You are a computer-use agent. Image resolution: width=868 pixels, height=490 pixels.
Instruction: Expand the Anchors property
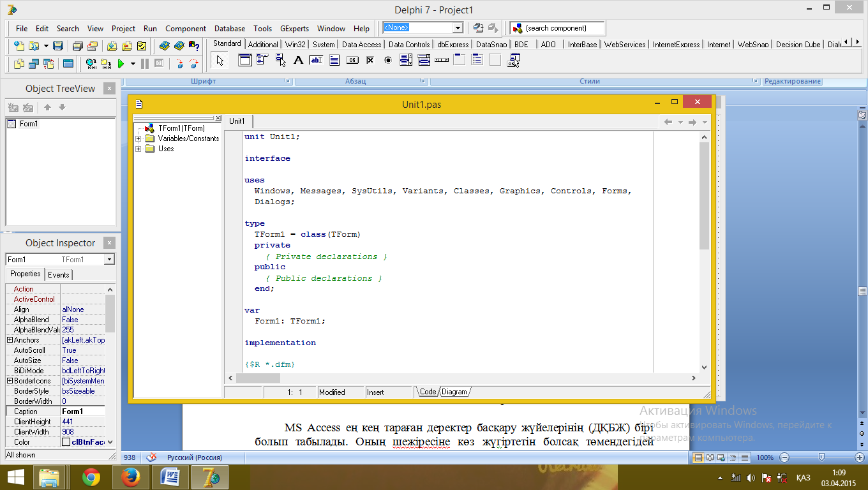pyautogui.click(x=10, y=340)
